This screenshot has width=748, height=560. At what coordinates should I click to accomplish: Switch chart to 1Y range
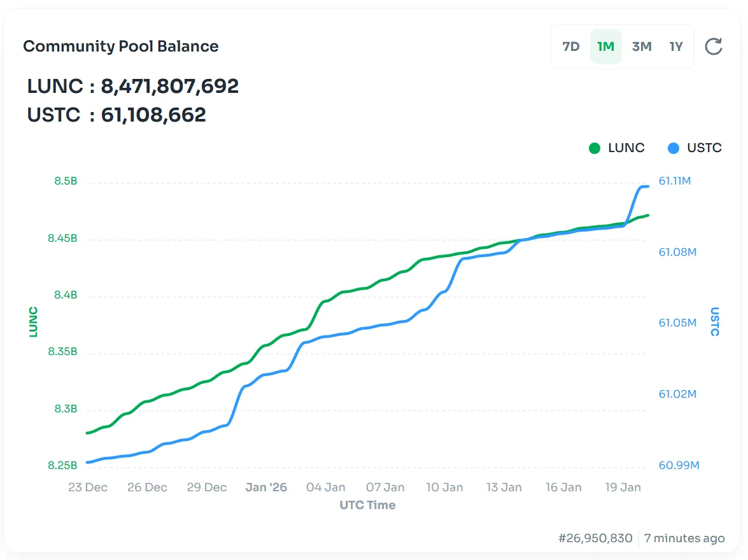676,46
